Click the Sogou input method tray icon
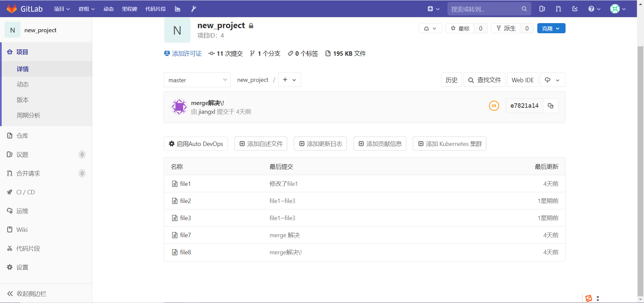Viewport: 644px width, 303px height. coord(589,298)
